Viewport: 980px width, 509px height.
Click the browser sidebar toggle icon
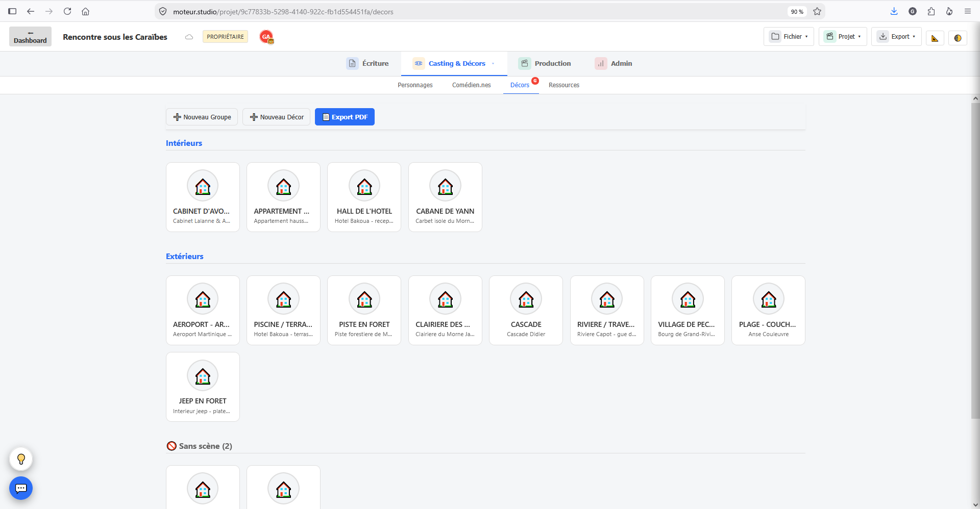point(12,11)
